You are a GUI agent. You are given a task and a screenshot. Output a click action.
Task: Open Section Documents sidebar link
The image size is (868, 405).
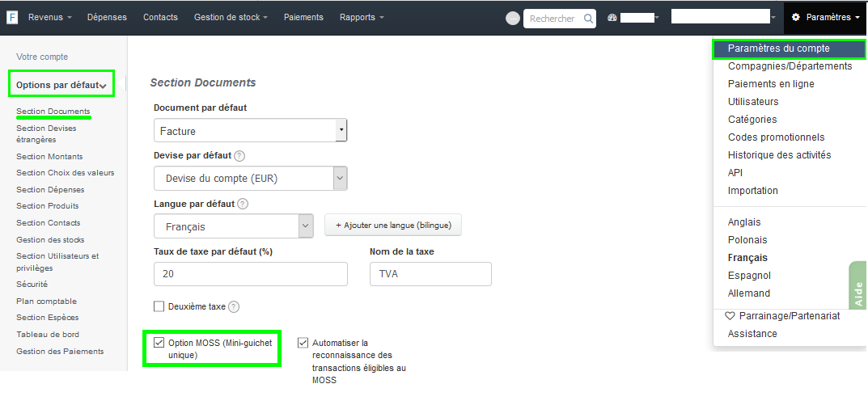(x=53, y=112)
